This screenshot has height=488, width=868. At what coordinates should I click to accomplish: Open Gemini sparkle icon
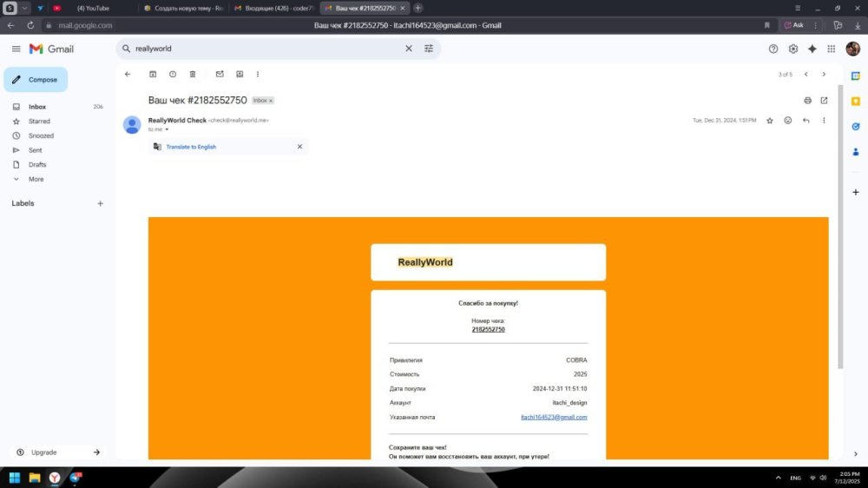pyautogui.click(x=812, y=49)
